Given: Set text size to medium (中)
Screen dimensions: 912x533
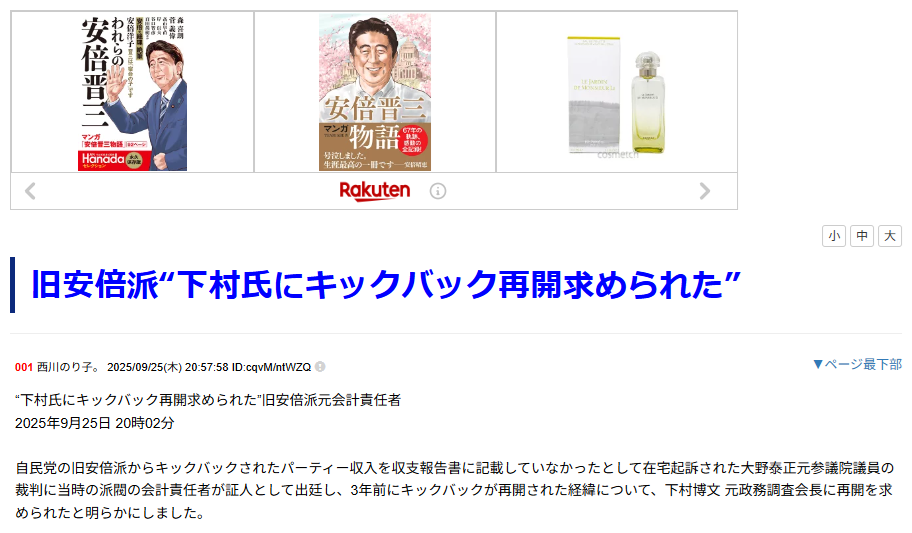Looking at the screenshot, I should point(861,236).
